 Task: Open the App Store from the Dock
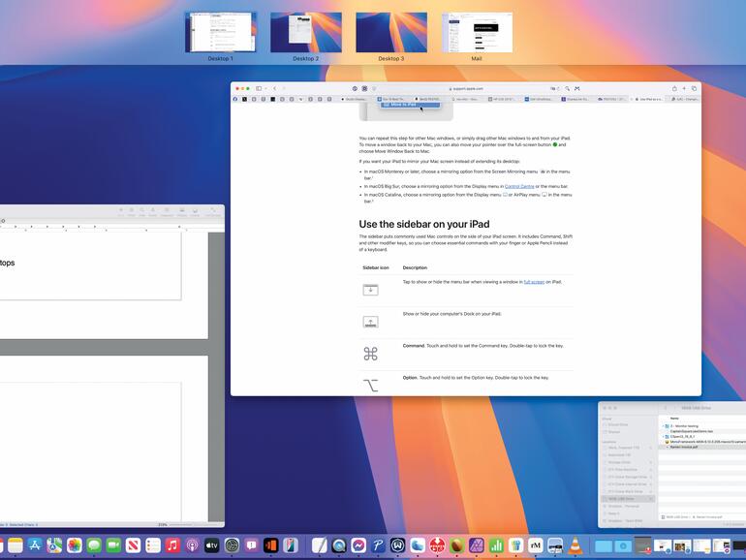click(34, 546)
